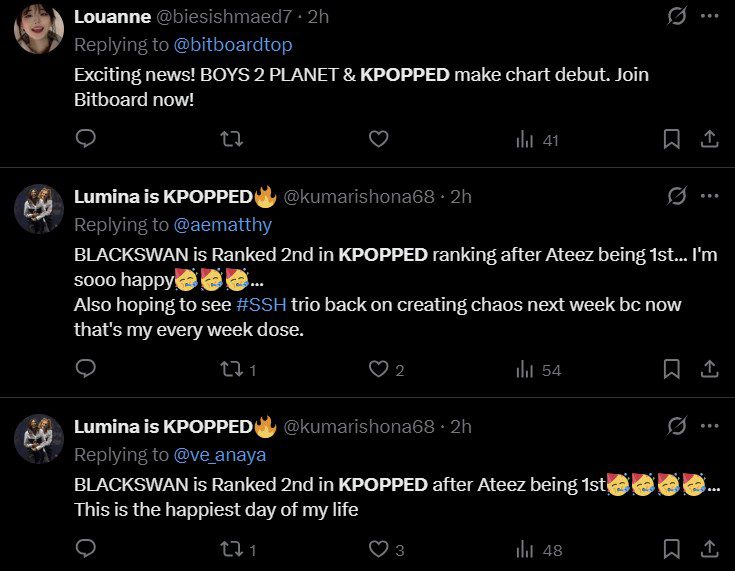This screenshot has height=571, width=735.
Task: Bookmark Louanne's tweet
Action: click(673, 140)
